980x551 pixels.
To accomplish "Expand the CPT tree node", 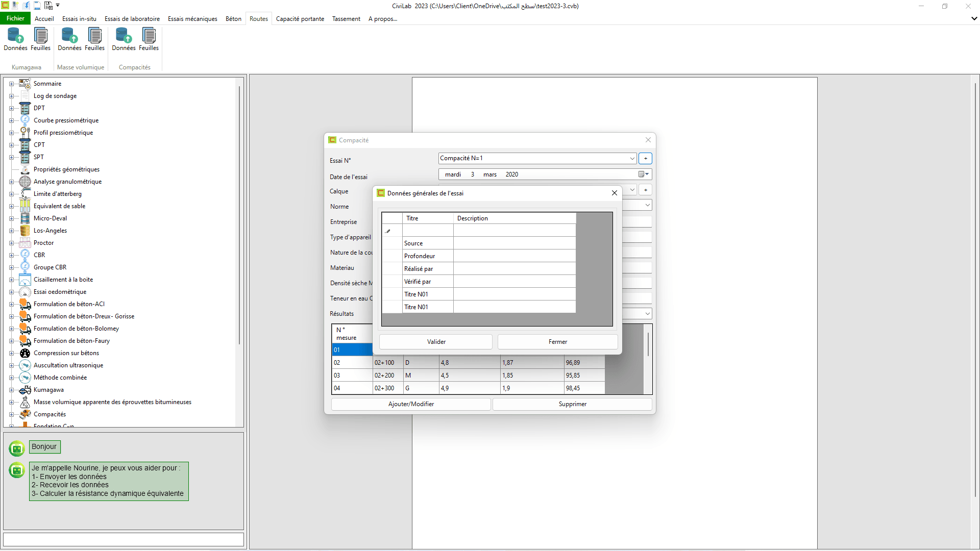I will (11, 145).
